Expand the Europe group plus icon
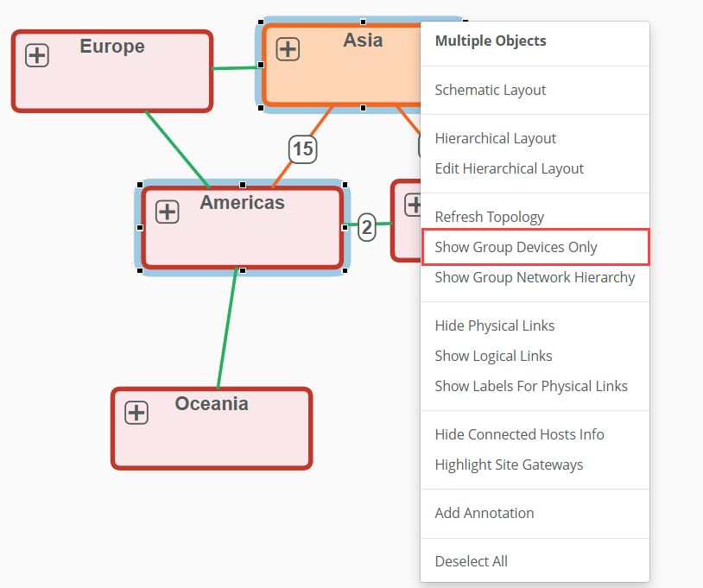The height and width of the screenshot is (588, 703). [37, 56]
